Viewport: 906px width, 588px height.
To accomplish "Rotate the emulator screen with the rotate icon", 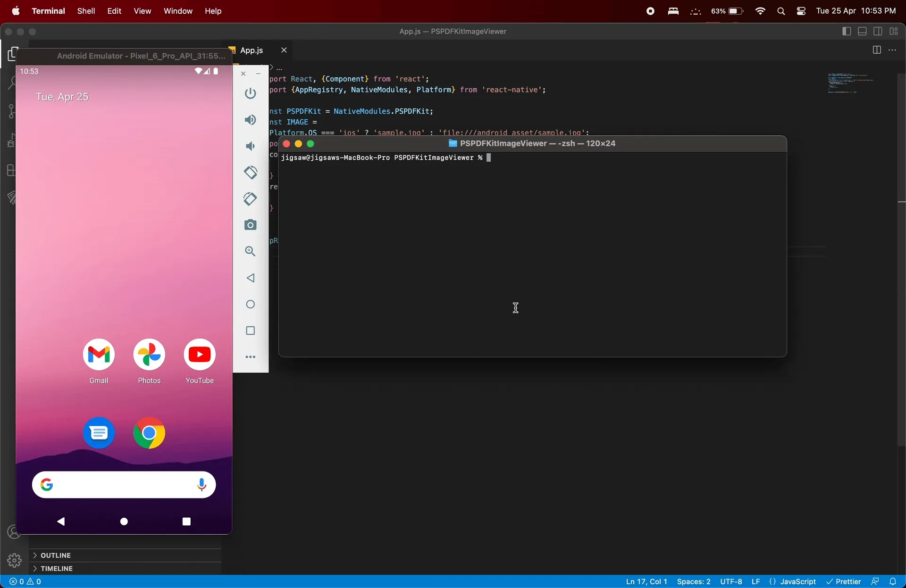I will [251, 173].
